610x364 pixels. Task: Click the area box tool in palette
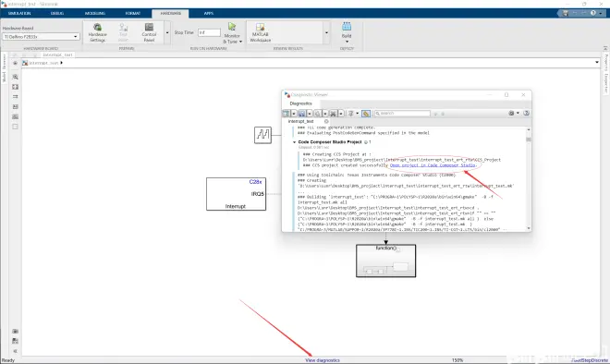tap(15, 127)
